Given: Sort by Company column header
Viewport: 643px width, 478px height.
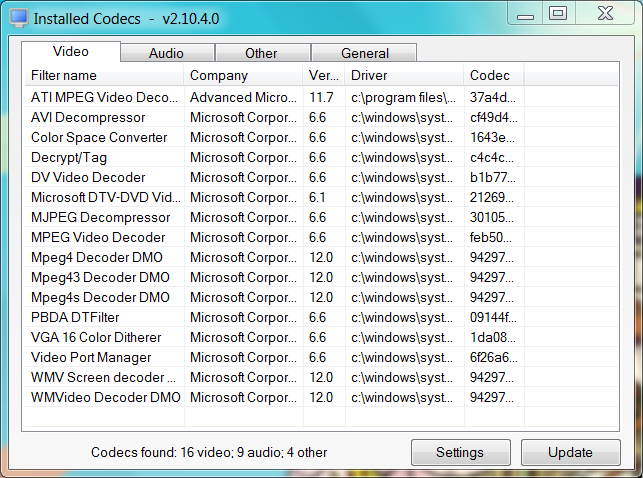Looking at the screenshot, I should 243,75.
